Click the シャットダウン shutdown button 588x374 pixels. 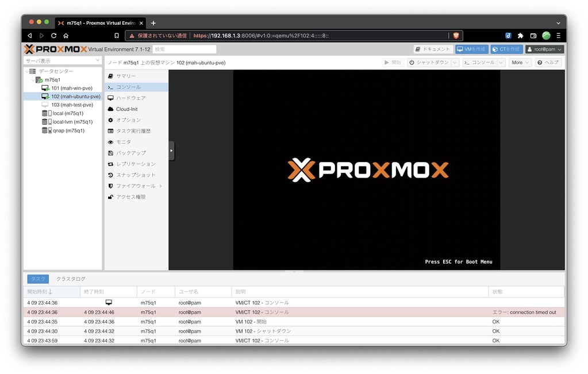(429, 63)
